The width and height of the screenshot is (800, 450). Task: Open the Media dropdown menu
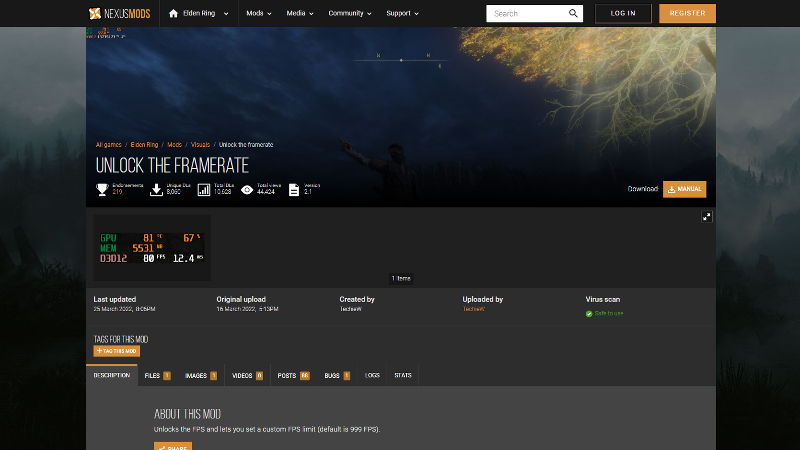pyautogui.click(x=299, y=13)
